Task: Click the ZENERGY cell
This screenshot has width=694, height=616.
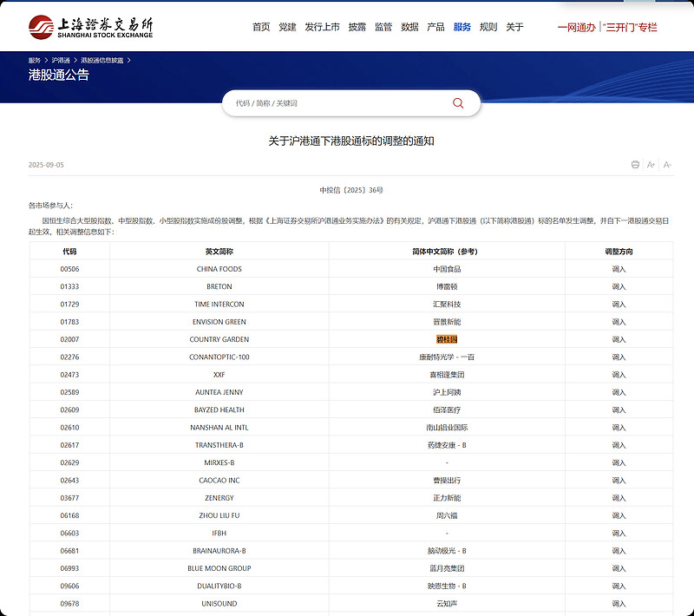Action: pos(219,498)
